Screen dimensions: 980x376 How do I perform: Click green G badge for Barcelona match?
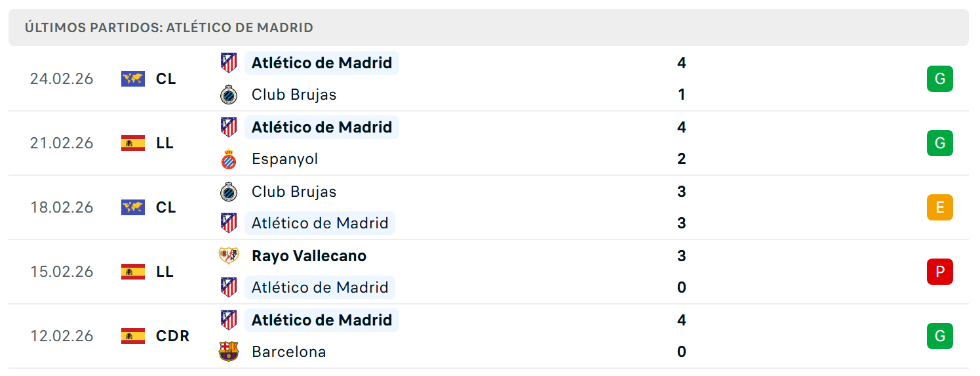[939, 336]
